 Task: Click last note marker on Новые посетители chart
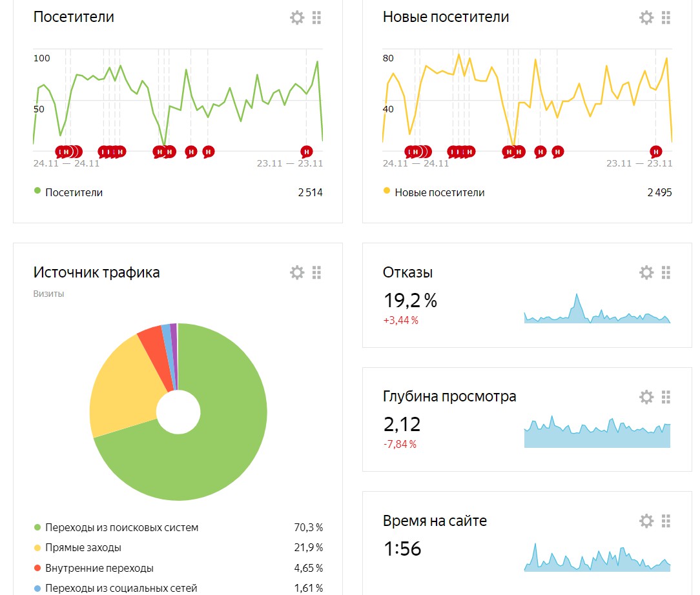click(656, 152)
